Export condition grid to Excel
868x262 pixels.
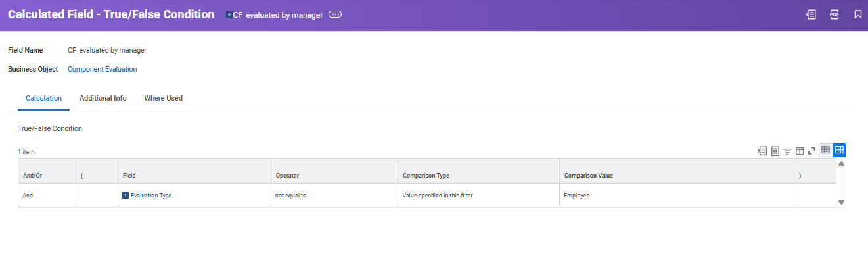(x=763, y=151)
